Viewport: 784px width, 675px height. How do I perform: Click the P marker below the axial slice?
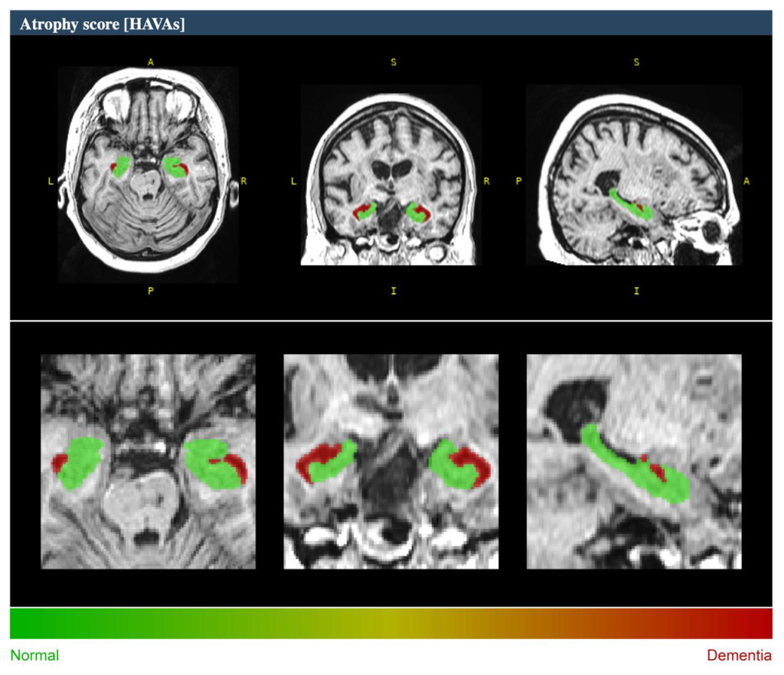[150, 292]
